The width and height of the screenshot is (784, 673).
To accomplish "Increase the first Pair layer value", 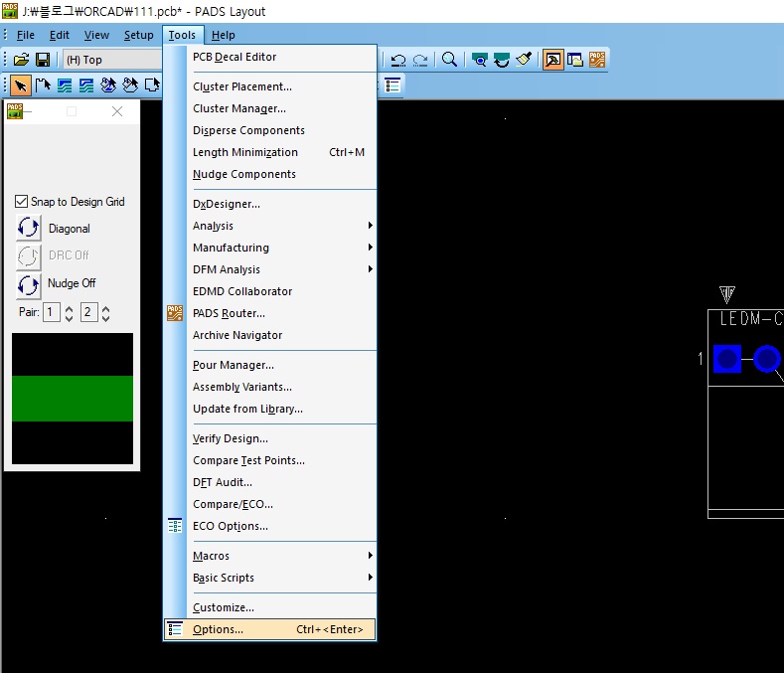I will pyautogui.click(x=69, y=308).
